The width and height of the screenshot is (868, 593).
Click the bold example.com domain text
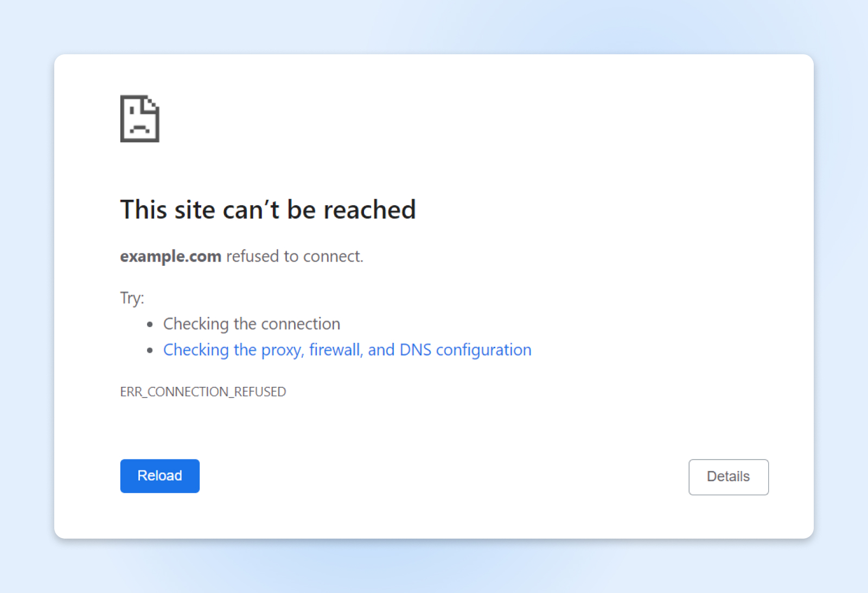tap(170, 256)
